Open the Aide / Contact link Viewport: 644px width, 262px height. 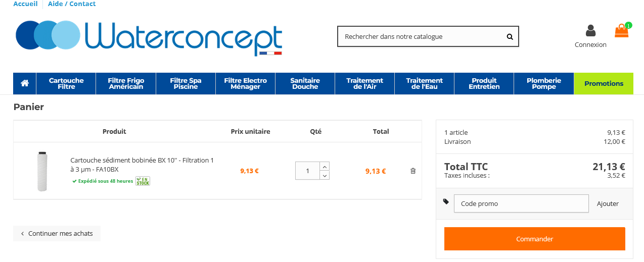click(x=72, y=4)
